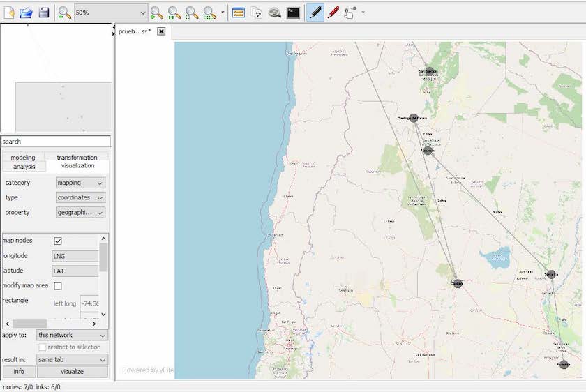Screen dimensions: 586x392
Task: Expand the zoom level 50% dropdown
Action: pyautogui.click(x=142, y=13)
